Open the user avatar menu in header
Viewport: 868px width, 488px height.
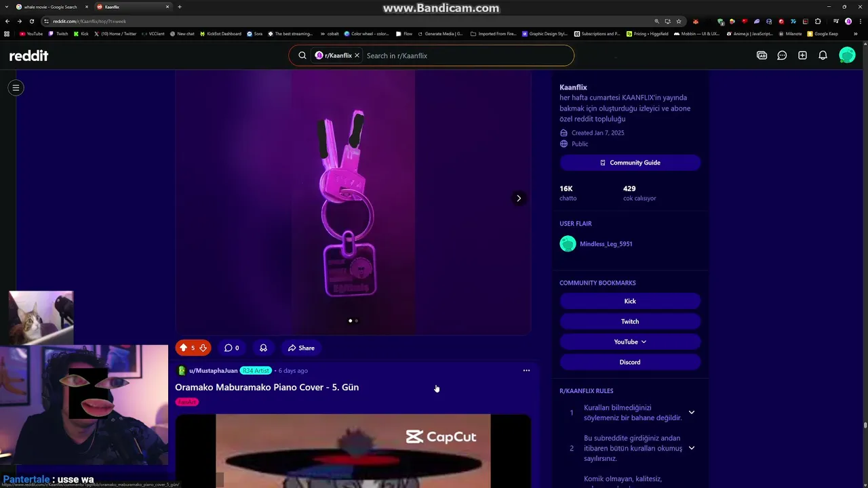(x=847, y=56)
